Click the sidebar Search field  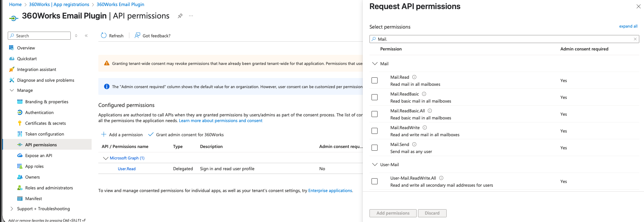tap(39, 36)
